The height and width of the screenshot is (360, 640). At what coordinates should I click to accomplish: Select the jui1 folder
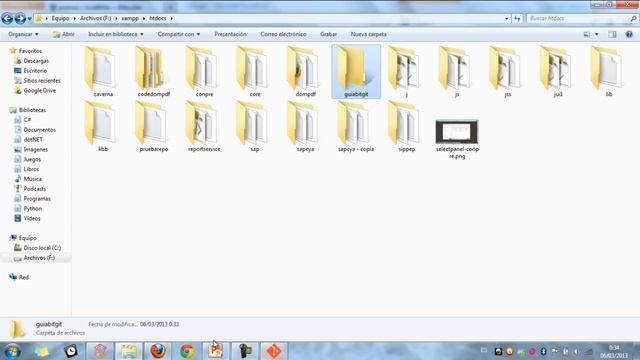click(558, 71)
